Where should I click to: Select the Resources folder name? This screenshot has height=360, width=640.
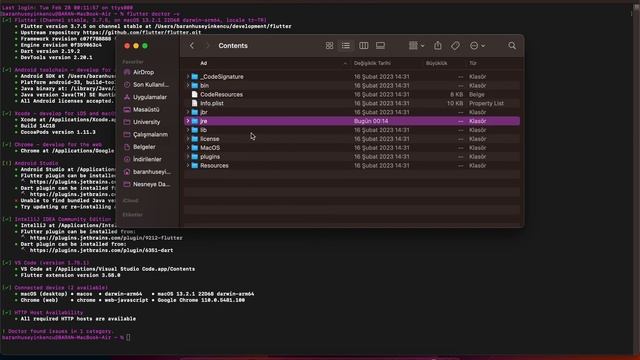(x=214, y=166)
